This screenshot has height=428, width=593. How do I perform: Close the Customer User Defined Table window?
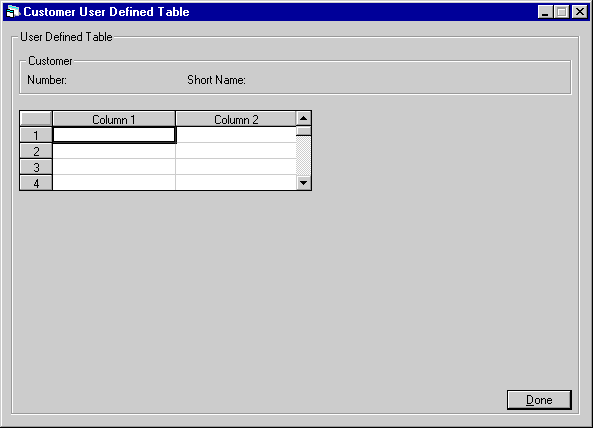[x=580, y=12]
